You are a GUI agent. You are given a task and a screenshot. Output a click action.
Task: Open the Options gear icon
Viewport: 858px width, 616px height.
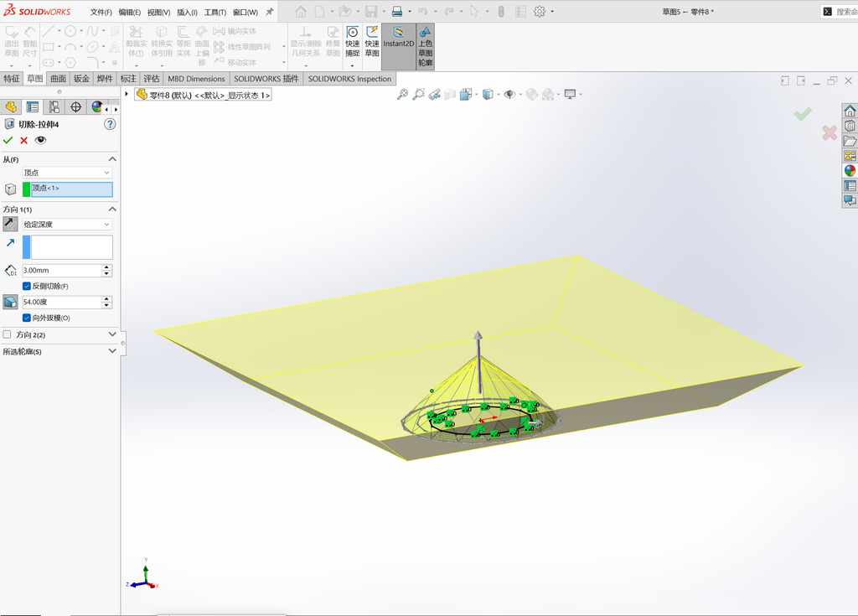[540, 12]
